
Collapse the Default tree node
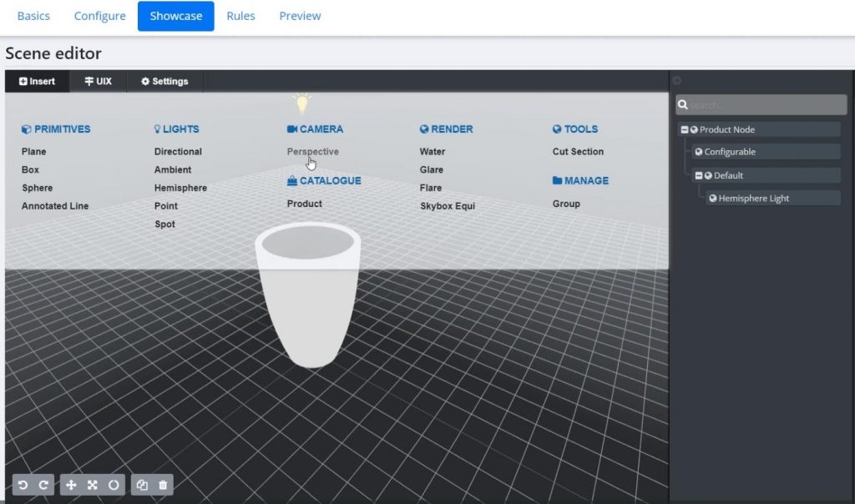(x=699, y=175)
